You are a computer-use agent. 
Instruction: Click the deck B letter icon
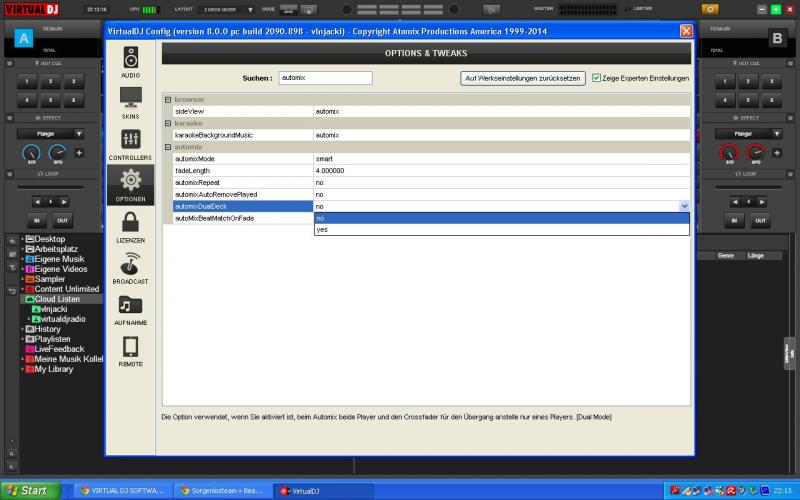777,38
